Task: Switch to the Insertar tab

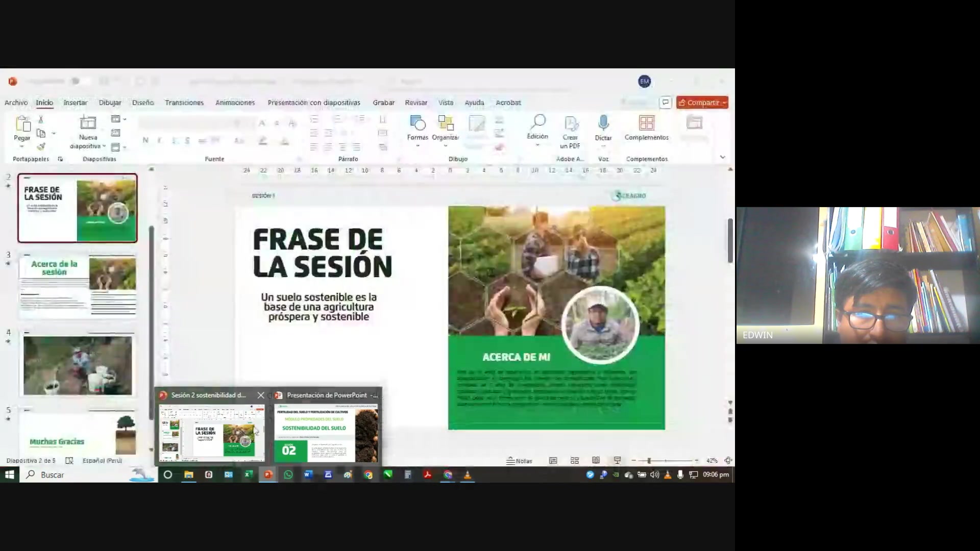Action: point(76,103)
